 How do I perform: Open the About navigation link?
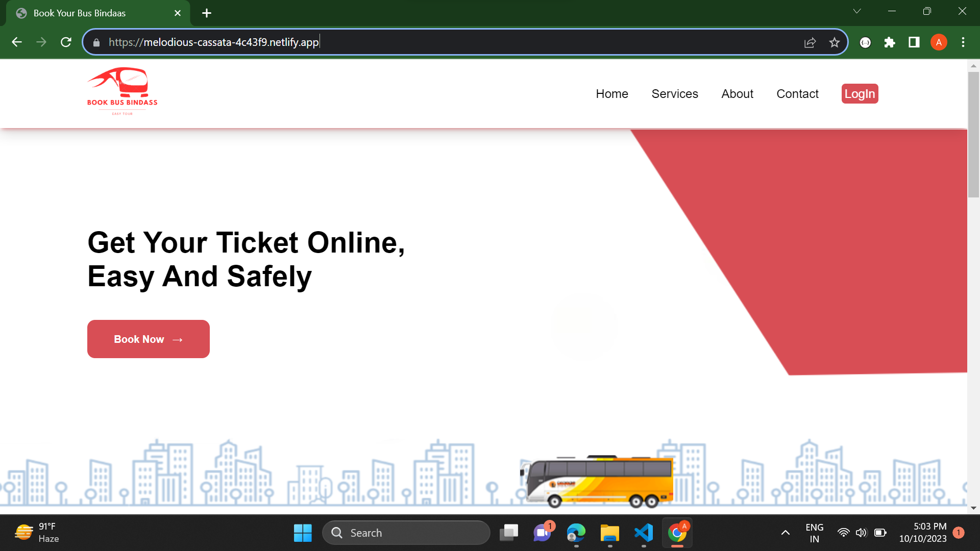tap(737, 94)
